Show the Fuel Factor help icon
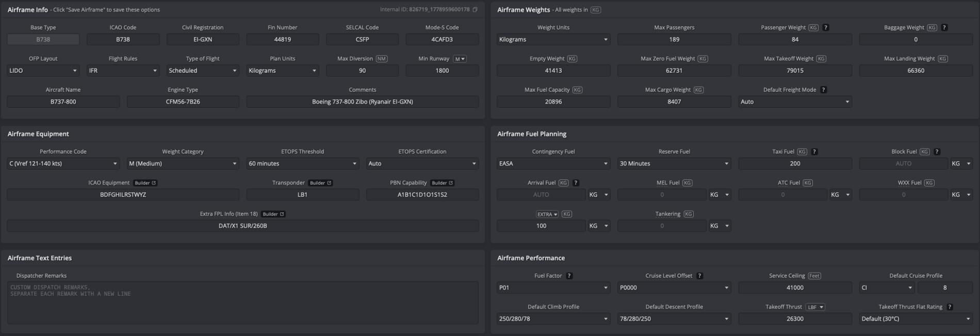 click(x=569, y=276)
